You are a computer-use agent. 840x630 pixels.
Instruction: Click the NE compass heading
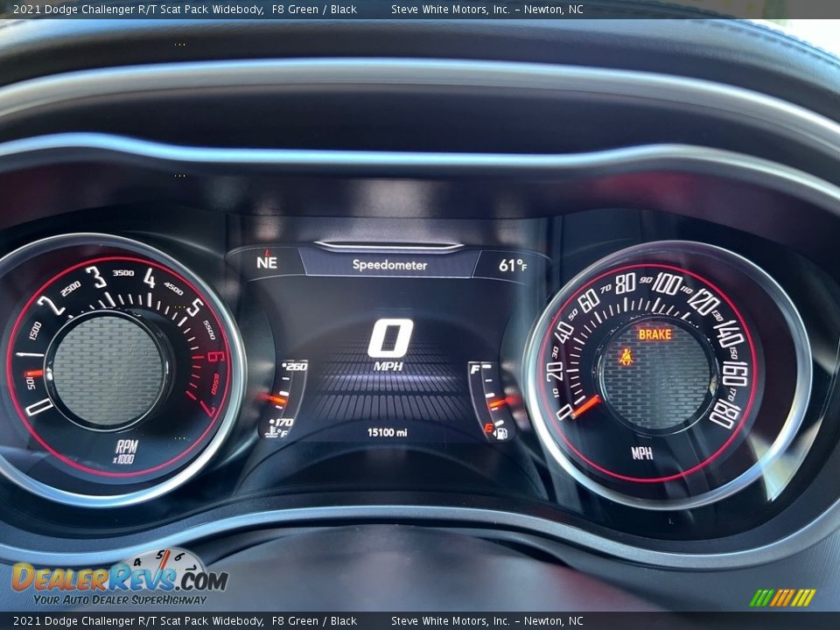pyautogui.click(x=267, y=262)
